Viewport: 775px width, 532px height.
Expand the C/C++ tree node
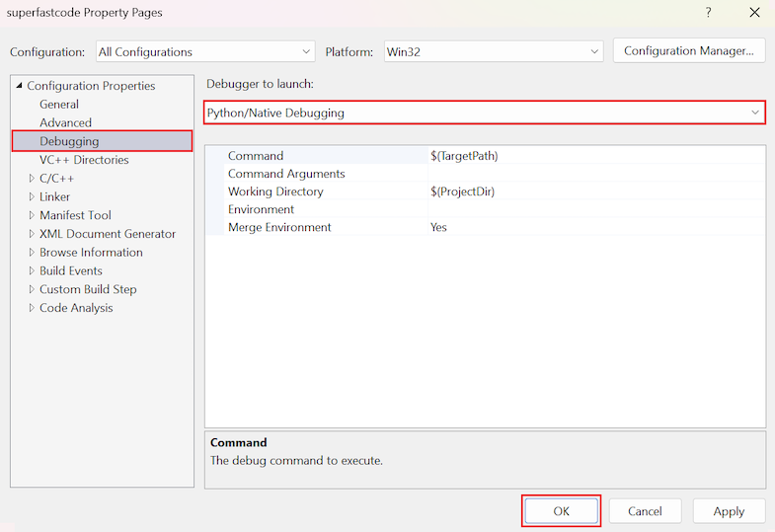pyautogui.click(x=32, y=179)
